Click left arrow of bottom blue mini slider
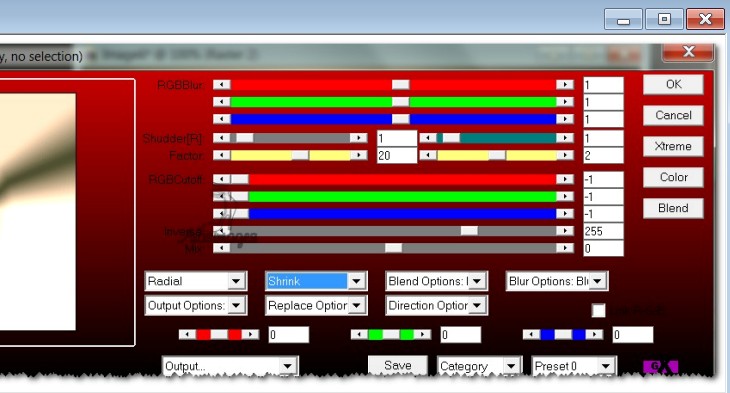The height and width of the screenshot is (393, 730). coord(532,334)
